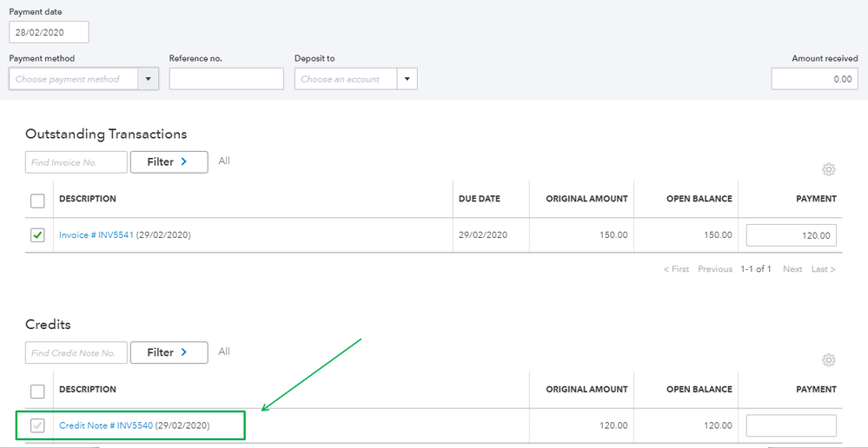
Task: Open Filter in Outstanding Transactions
Action: pyautogui.click(x=169, y=161)
